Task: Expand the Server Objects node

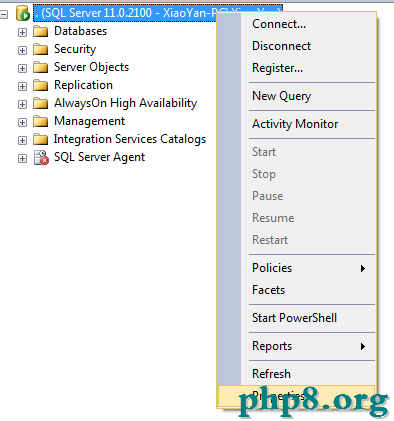Action: click(22, 68)
